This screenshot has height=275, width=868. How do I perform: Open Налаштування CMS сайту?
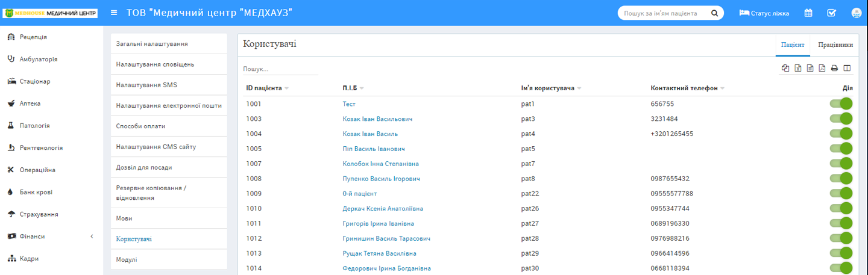pyautogui.click(x=169, y=147)
